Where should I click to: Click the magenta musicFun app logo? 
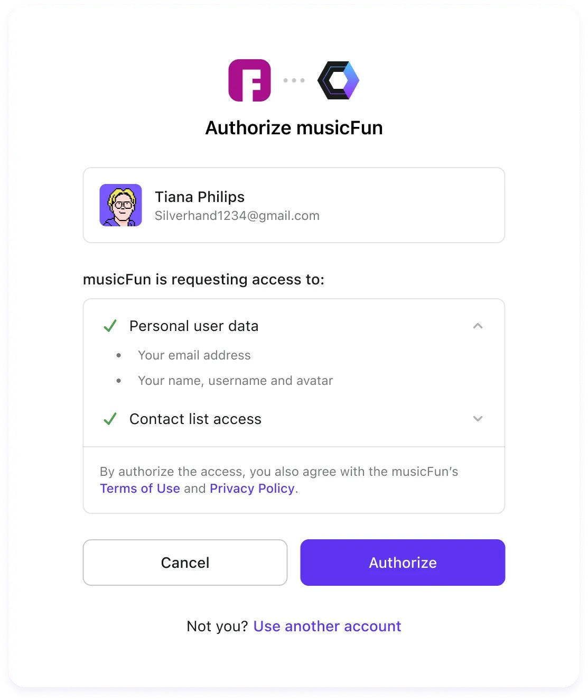pos(249,80)
